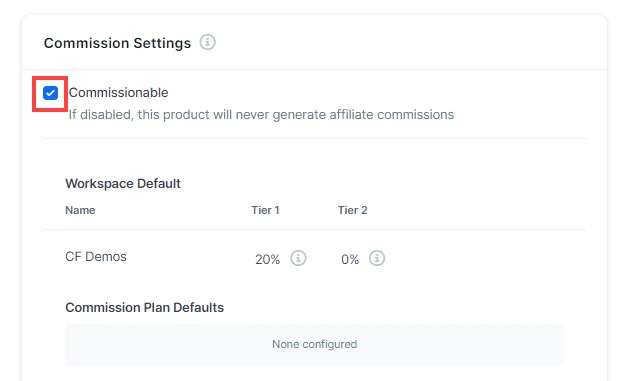The image size is (631, 381).
Task: Click the 'If disabled' description text
Action: pos(261,115)
